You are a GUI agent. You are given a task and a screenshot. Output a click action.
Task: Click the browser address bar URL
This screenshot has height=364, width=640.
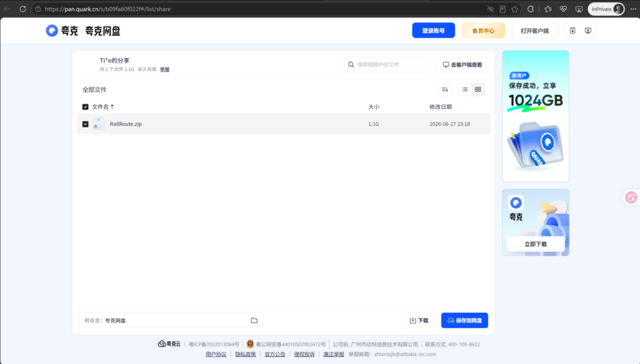coord(107,9)
